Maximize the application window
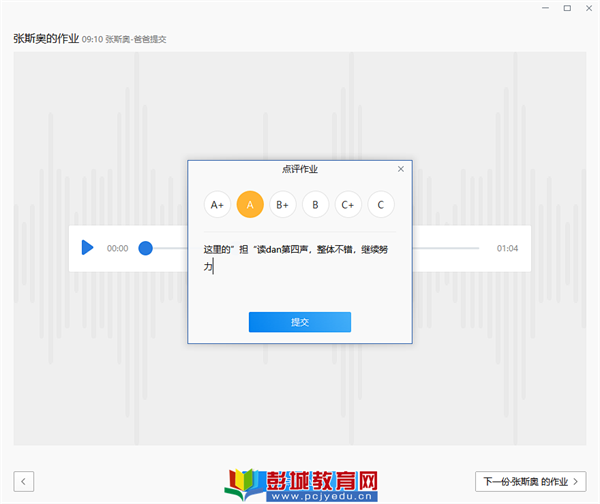This screenshot has height=504, width=600. [567, 8]
